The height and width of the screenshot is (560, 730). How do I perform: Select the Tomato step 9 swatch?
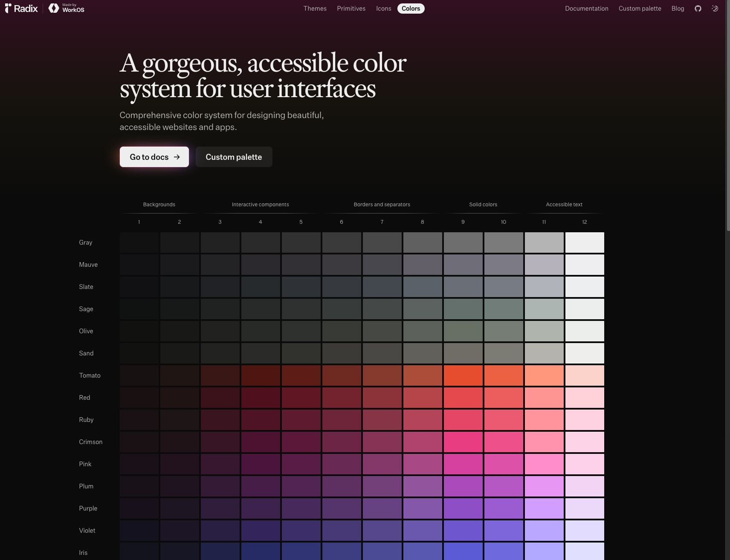[463, 375]
